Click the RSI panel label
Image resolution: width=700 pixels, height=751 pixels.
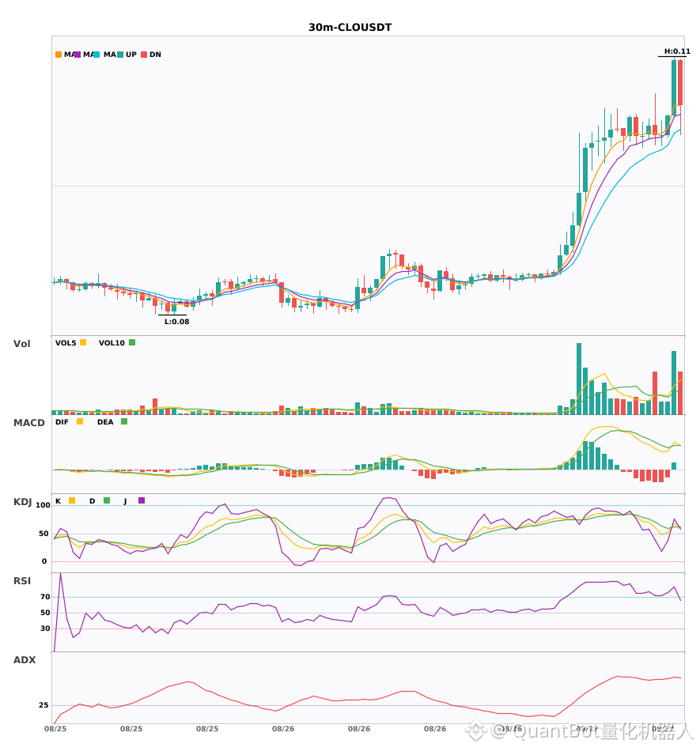tap(22, 581)
